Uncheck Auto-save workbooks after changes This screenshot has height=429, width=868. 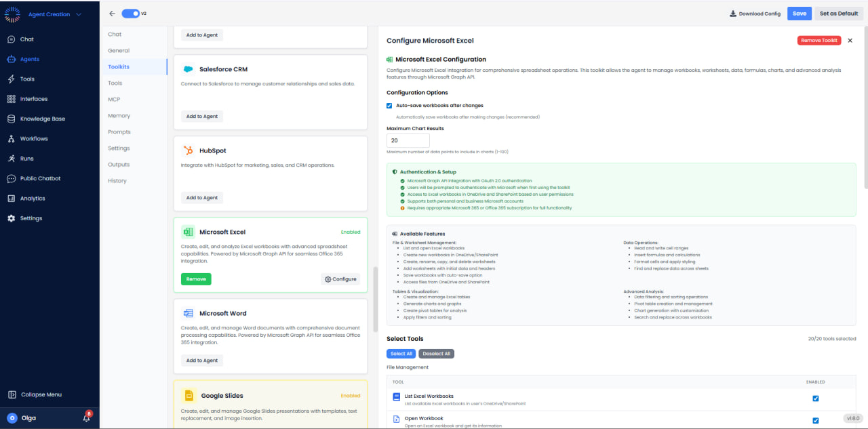[x=389, y=106]
